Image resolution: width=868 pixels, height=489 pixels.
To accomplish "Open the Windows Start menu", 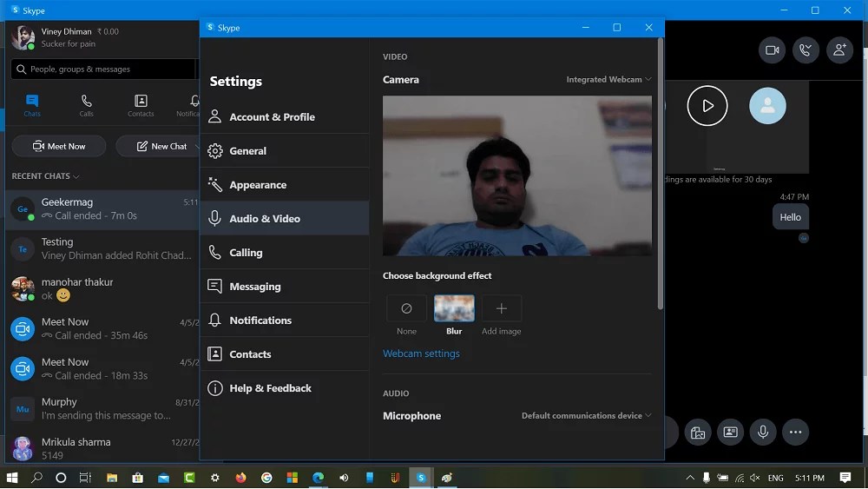I will pos(11,478).
